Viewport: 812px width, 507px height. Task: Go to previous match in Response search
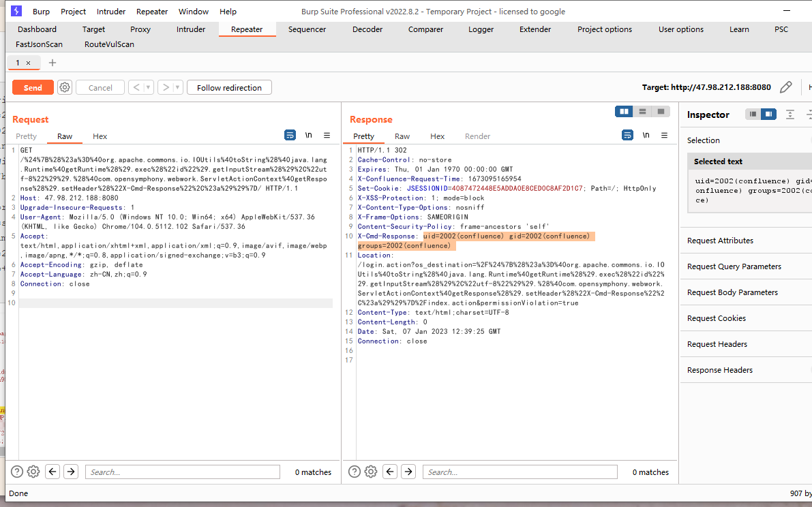pos(390,472)
